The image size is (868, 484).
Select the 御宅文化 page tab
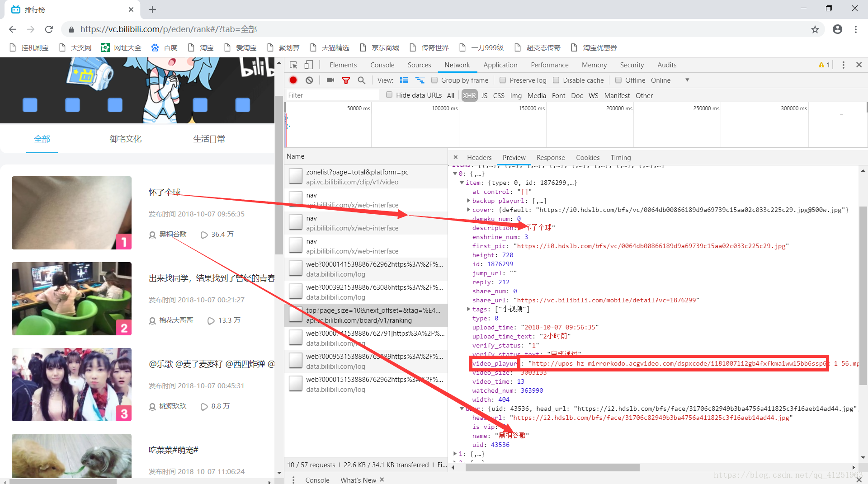click(126, 139)
